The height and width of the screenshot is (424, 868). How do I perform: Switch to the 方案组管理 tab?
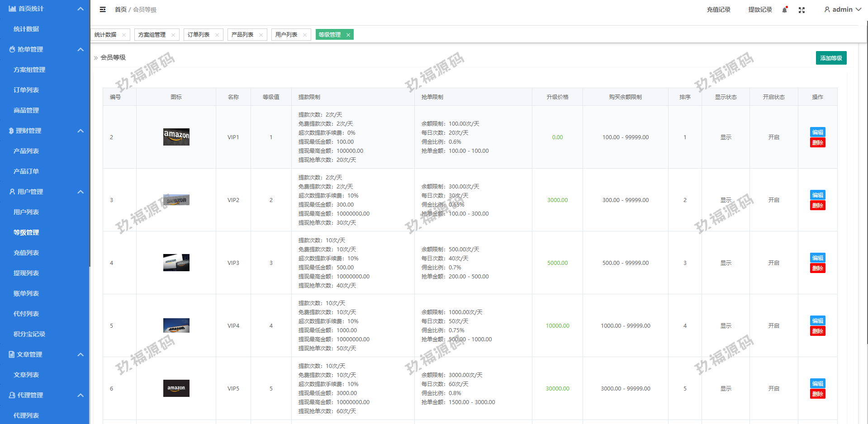(152, 35)
